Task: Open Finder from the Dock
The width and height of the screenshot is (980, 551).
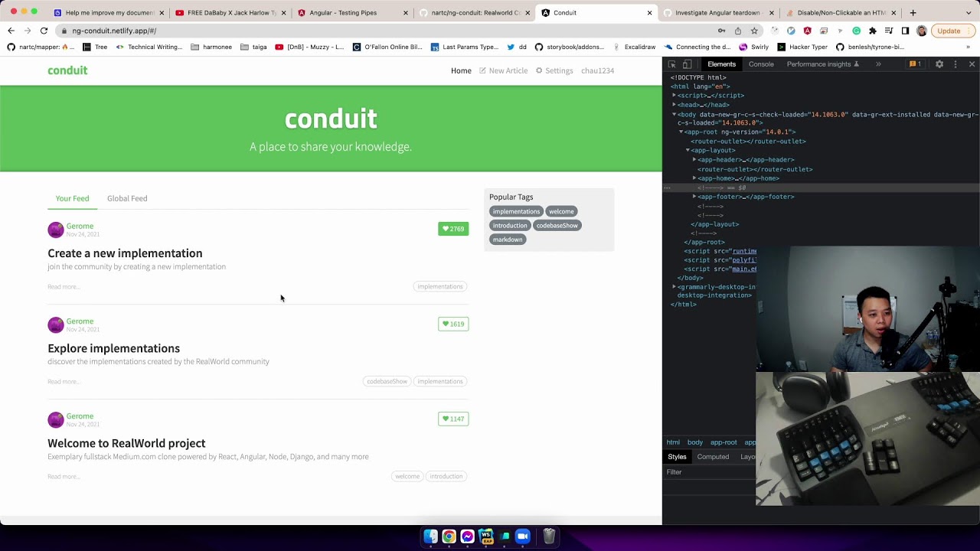Action: pyautogui.click(x=430, y=536)
